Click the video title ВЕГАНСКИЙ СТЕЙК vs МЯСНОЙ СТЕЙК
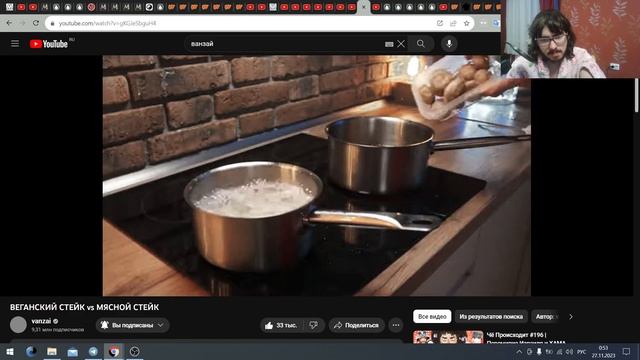Image resolution: width=640 pixels, height=360 pixels. pyautogui.click(x=84, y=307)
